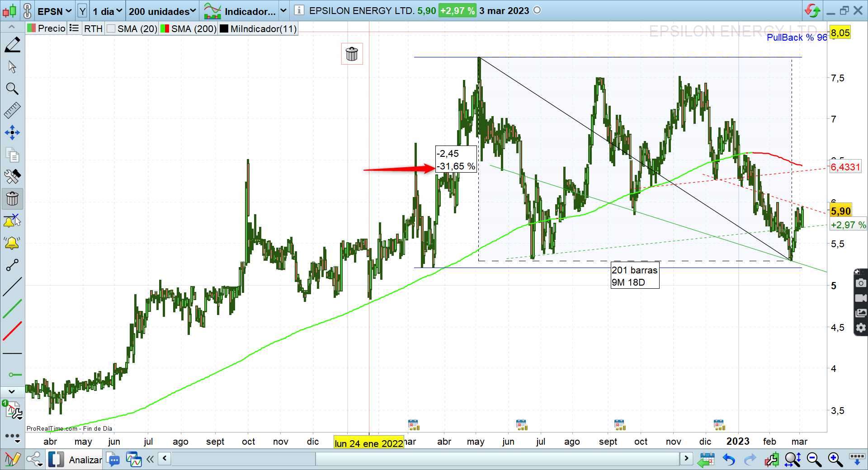Image resolution: width=868 pixels, height=470 pixels.
Task: Click the refresh chart arrows icon
Action: (x=812, y=10)
